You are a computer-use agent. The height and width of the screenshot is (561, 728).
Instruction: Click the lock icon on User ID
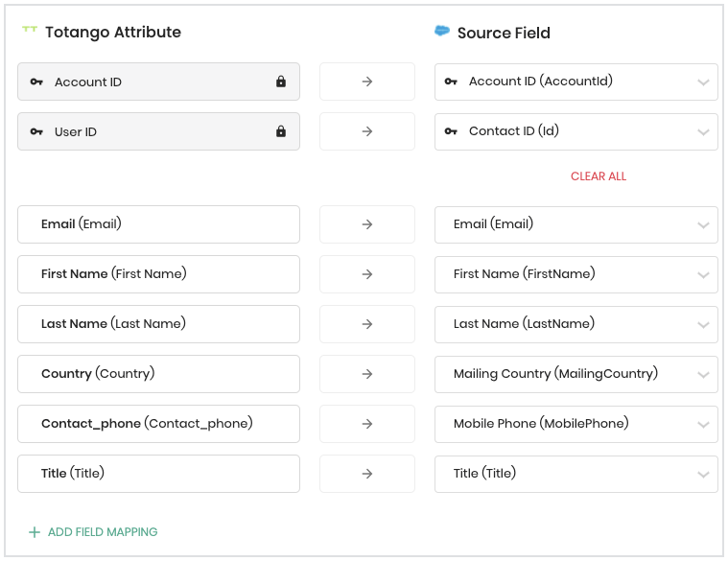pos(281,131)
